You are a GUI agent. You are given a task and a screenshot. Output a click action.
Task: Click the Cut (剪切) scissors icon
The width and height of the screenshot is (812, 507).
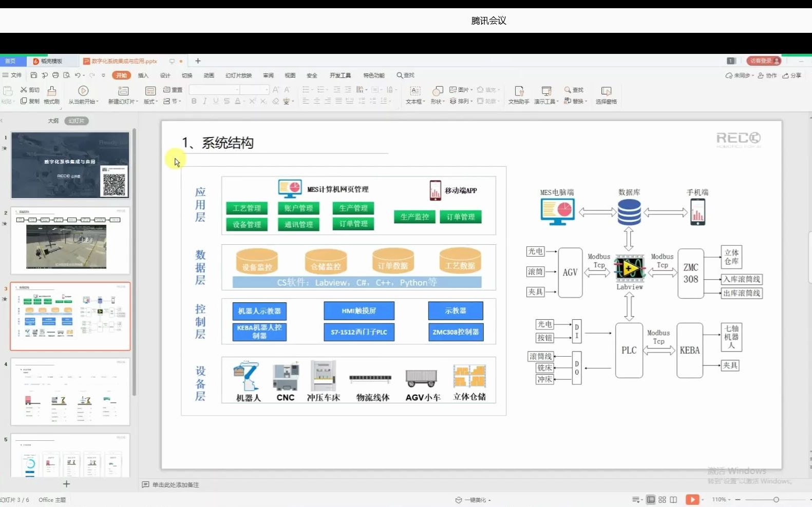tap(24, 90)
